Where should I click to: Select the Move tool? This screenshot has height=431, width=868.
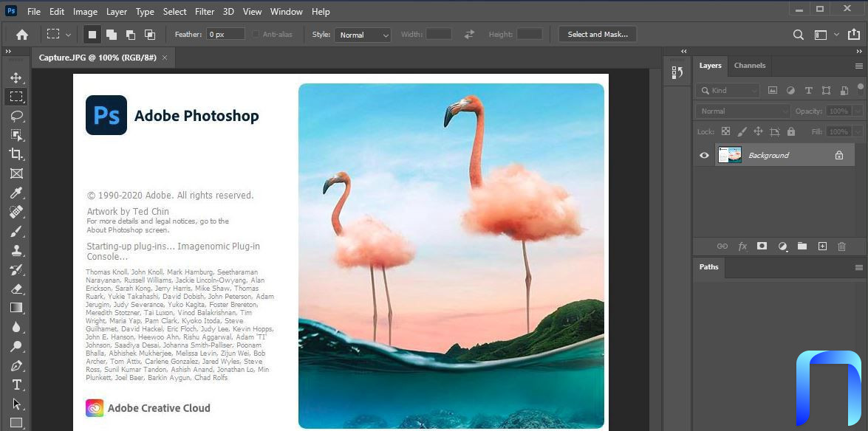pyautogui.click(x=16, y=77)
